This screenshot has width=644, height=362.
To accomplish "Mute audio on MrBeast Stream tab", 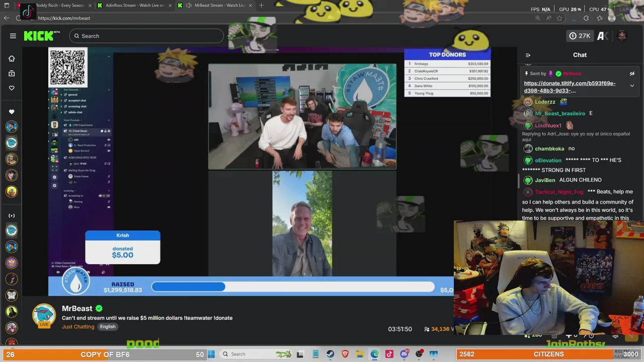I will 189,6.
